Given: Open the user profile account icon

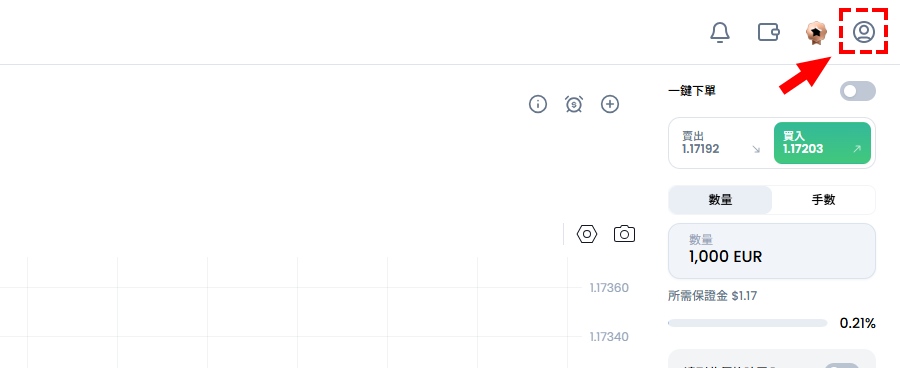Looking at the screenshot, I should [x=864, y=32].
